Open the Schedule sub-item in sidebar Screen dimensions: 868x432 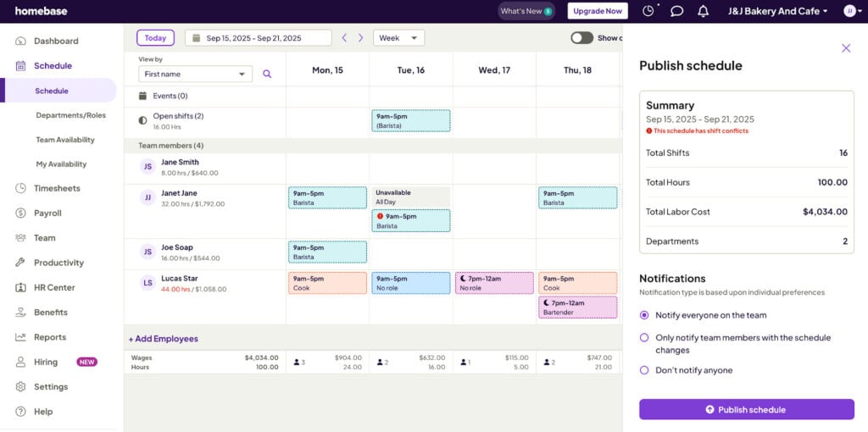tap(58, 91)
